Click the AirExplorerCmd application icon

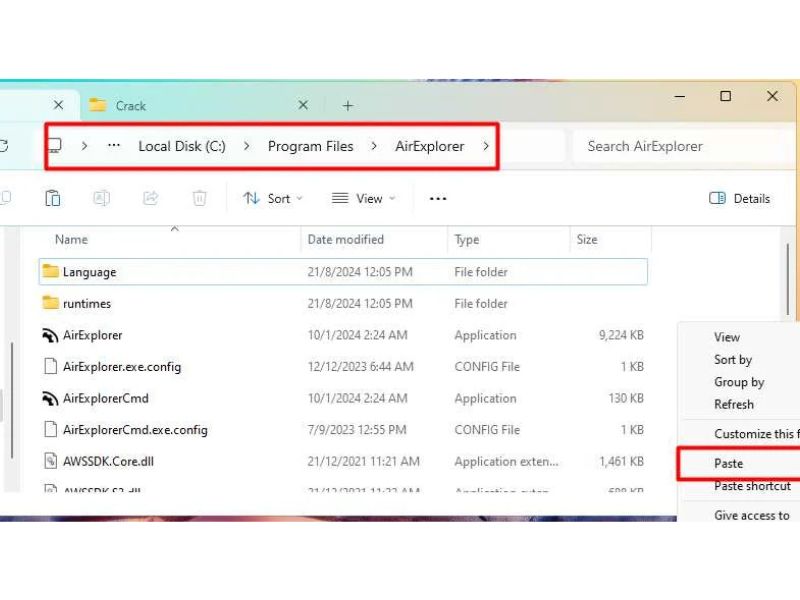pos(50,398)
